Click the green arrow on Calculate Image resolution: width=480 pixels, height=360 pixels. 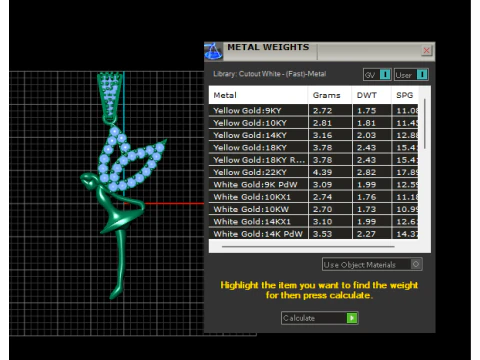352,318
